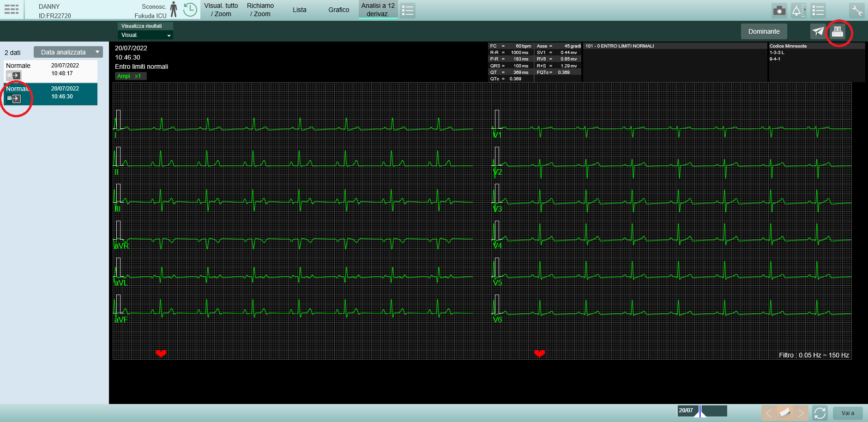Click the standing patient figure icon
The image size is (868, 422).
[x=174, y=9]
